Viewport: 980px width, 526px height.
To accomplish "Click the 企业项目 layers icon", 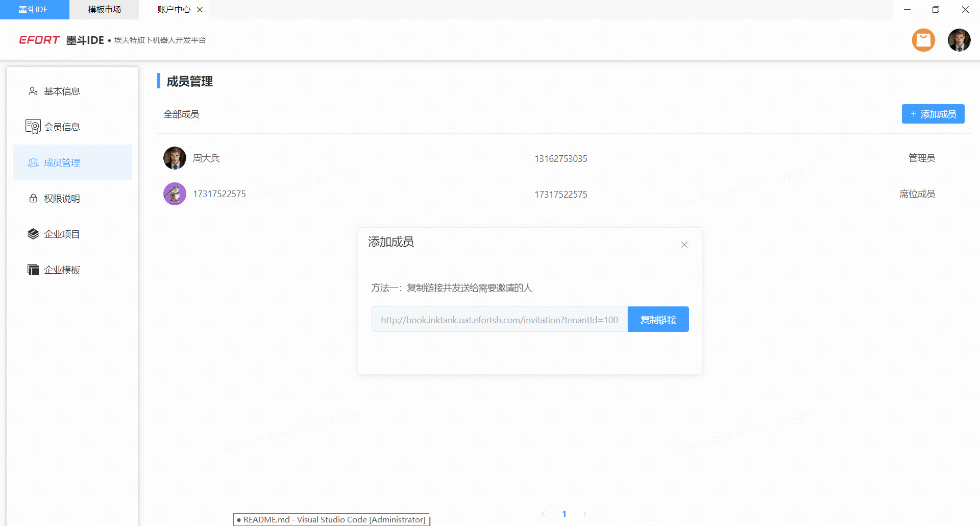I will click(33, 234).
